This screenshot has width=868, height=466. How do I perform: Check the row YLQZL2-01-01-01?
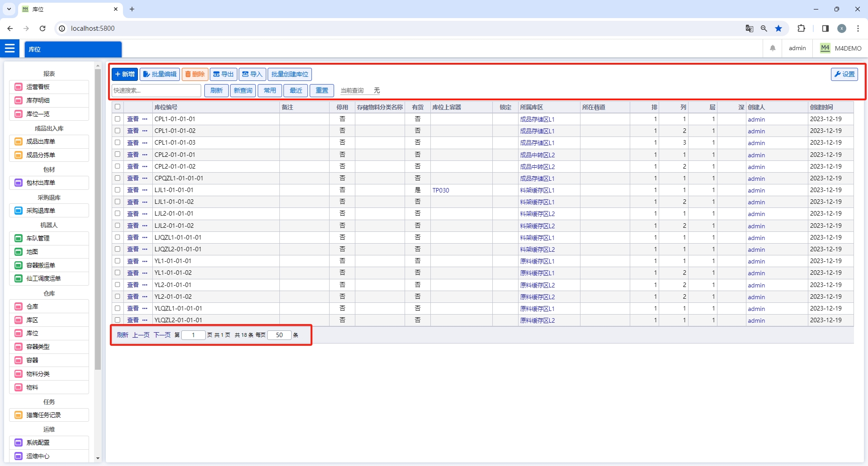pos(118,320)
